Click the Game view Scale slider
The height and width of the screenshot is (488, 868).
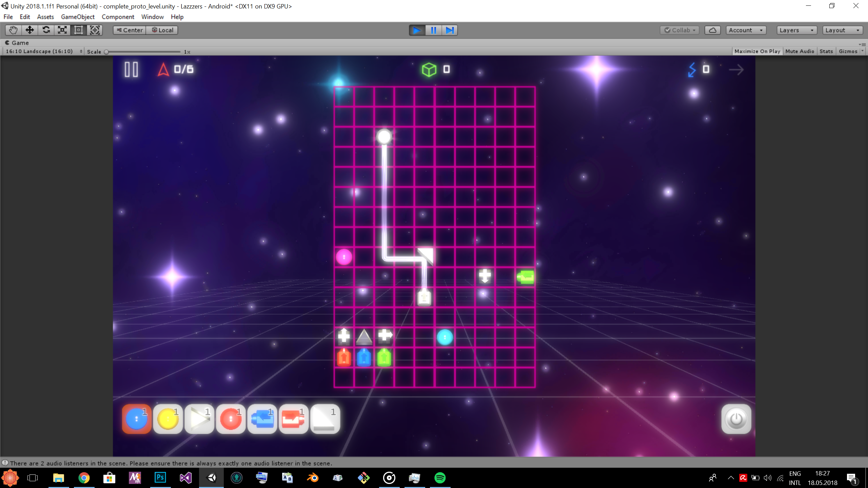[x=143, y=52]
